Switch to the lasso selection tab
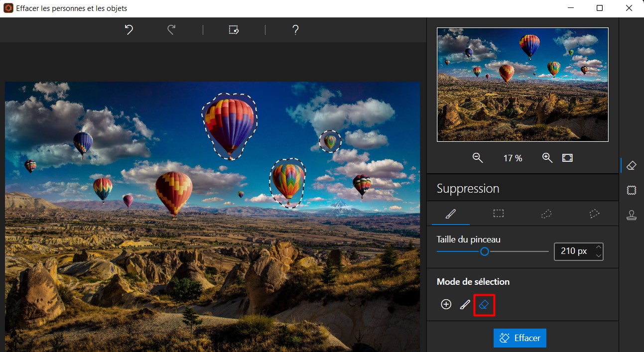Viewport: 644px width, 352px height. (x=546, y=214)
